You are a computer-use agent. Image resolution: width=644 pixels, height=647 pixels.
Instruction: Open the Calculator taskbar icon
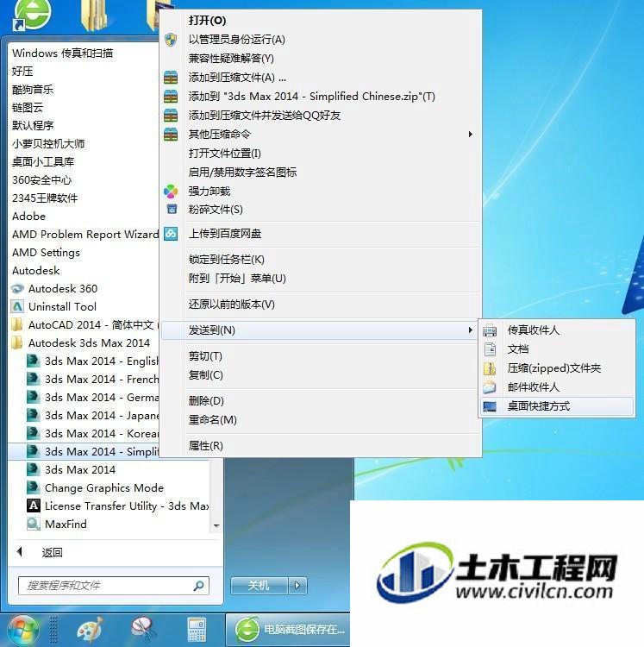coord(197,630)
